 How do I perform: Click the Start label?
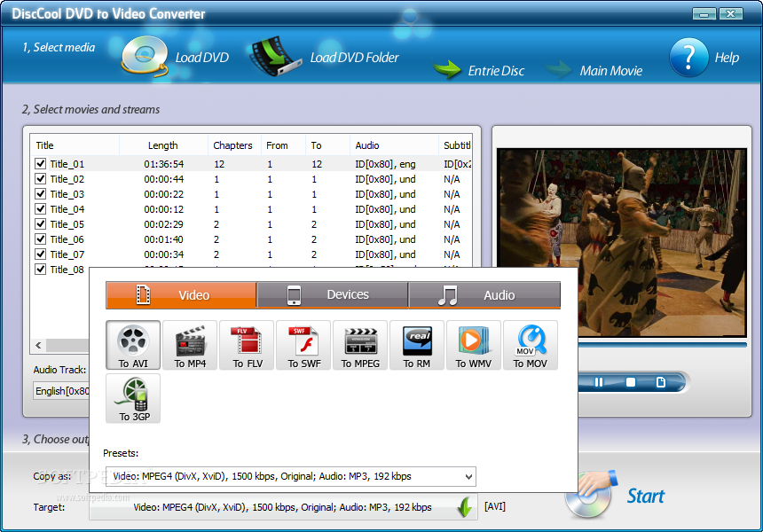pyautogui.click(x=645, y=496)
